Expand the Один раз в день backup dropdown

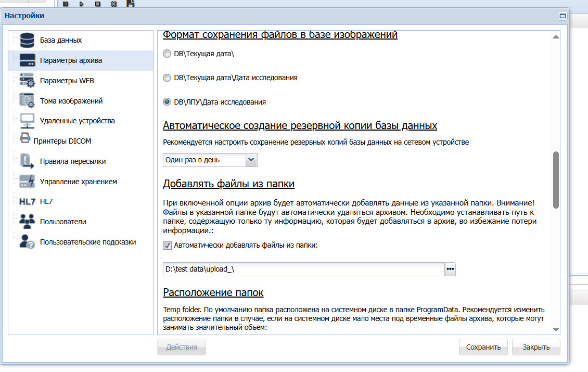coord(251,160)
